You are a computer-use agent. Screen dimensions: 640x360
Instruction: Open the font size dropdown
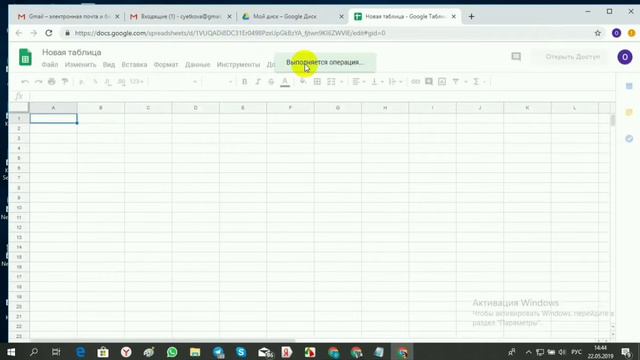click(x=218, y=82)
